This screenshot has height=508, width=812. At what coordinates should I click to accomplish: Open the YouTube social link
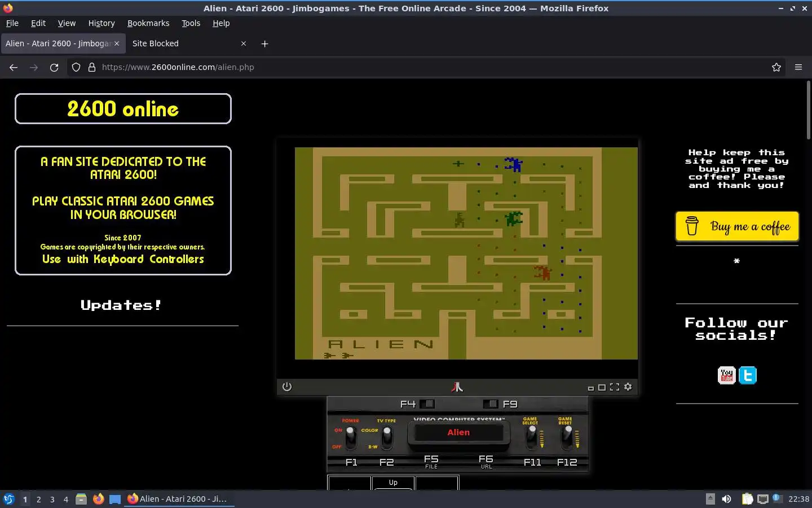pyautogui.click(x=726, y=375)
